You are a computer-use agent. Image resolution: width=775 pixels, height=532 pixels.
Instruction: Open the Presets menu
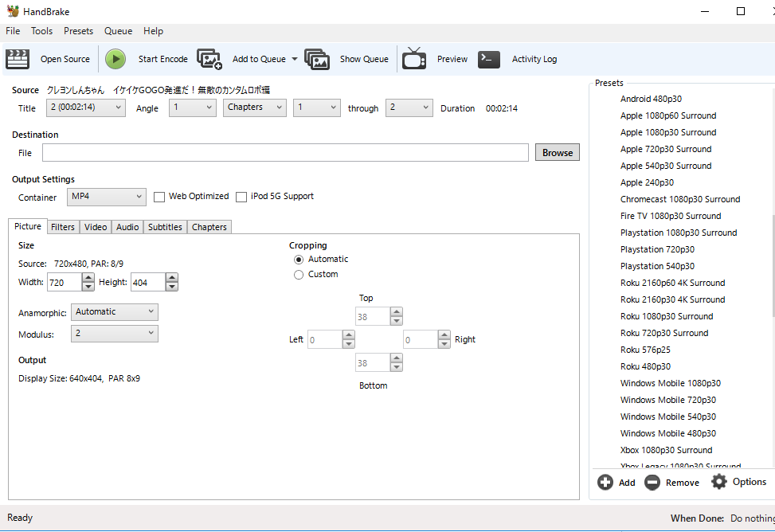[x=79, y=30]
